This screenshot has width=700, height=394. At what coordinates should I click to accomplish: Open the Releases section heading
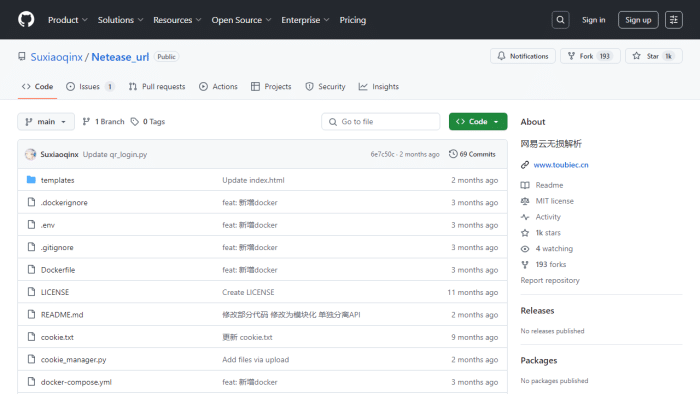[537, 311]
